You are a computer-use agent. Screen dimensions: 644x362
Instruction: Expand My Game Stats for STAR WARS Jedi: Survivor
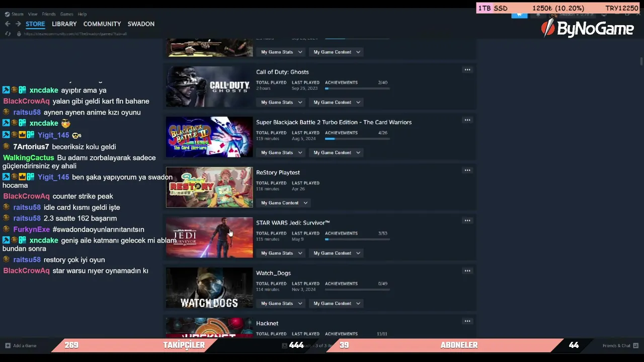[x=281, y=253]
